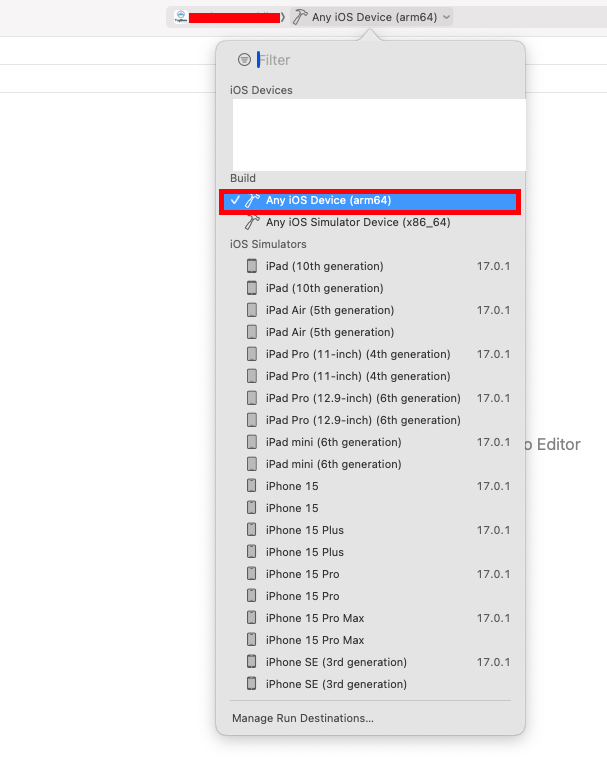Choose iPad Air (5th generation) without a version number
Viewport: 607px width, 760px height.
pos(370,332)
